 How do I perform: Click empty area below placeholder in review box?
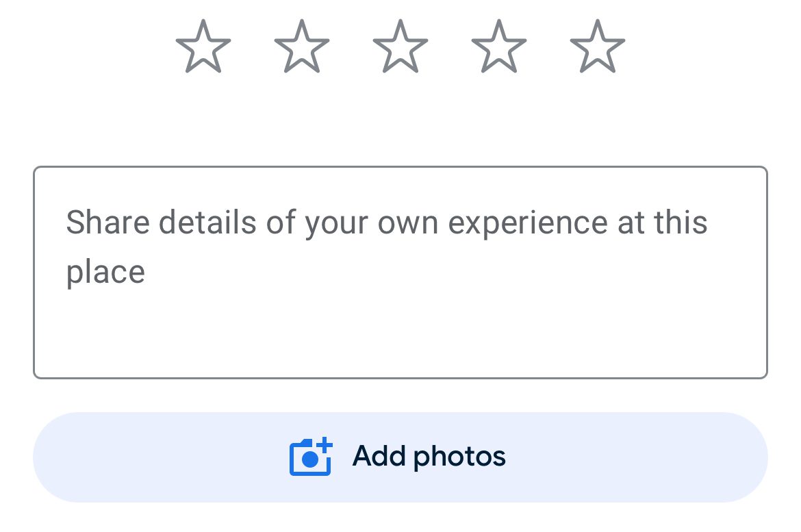(x=400, y=335)
